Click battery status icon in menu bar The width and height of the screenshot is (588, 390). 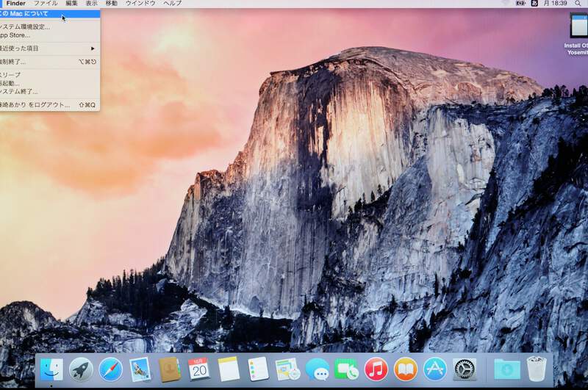520,3
